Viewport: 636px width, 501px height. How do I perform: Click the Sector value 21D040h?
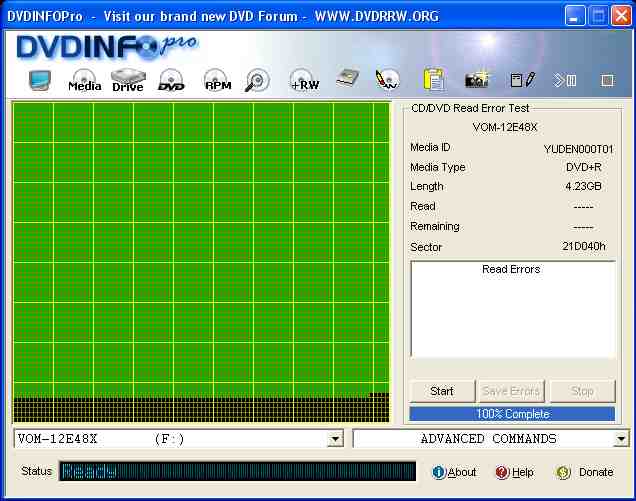(x=584, y=246)
